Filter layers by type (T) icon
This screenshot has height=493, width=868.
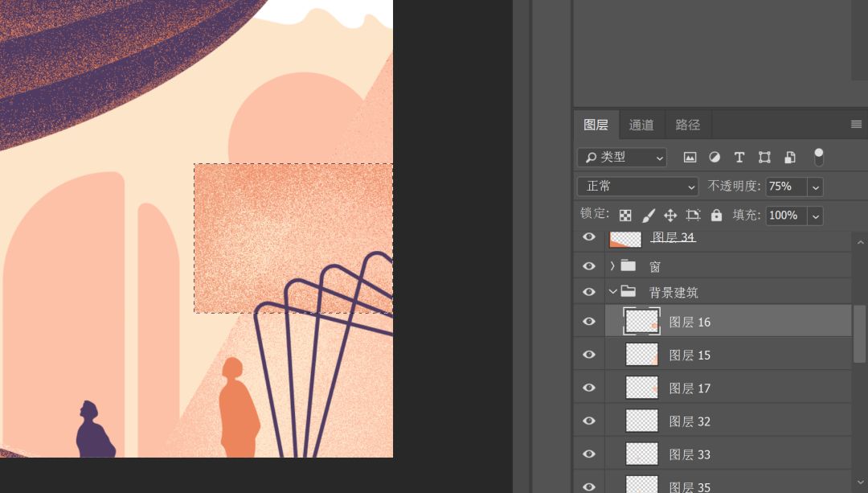tap(739, 158)
